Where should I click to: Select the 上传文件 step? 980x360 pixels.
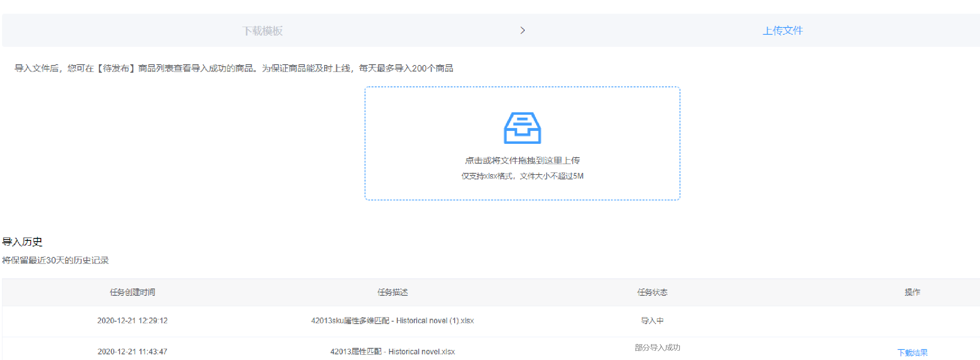[x=782, y=31]
